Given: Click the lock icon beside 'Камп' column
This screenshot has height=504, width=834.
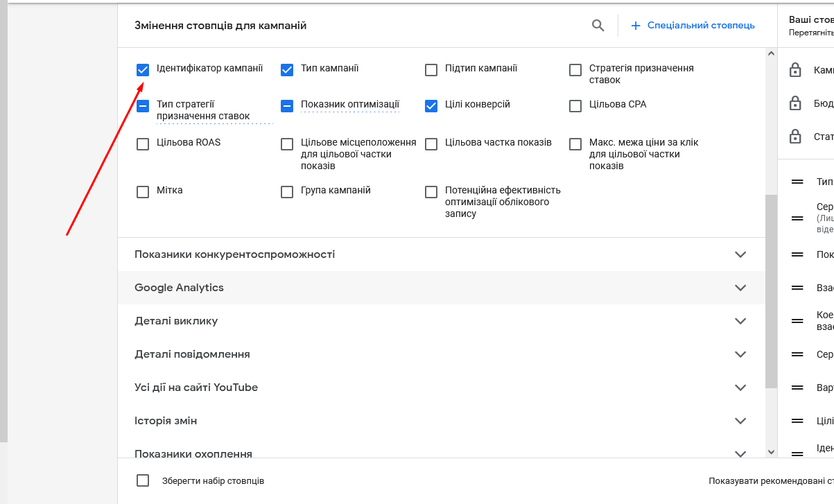Looking at the screenshot, I should (x=796, y=70).
